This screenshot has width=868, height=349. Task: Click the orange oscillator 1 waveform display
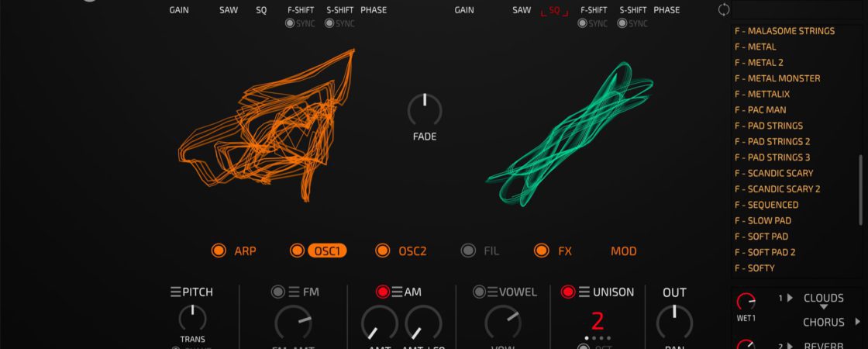coord(267,125)
